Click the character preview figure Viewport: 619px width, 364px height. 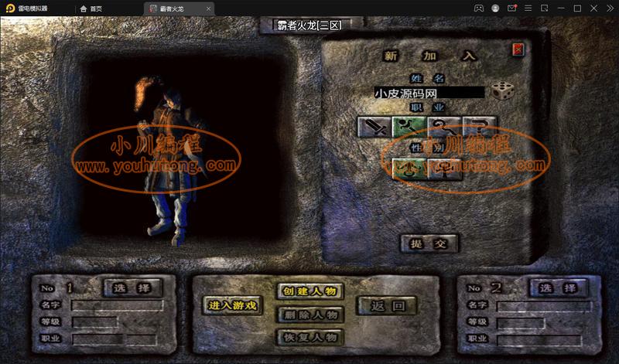coord(169,162)
